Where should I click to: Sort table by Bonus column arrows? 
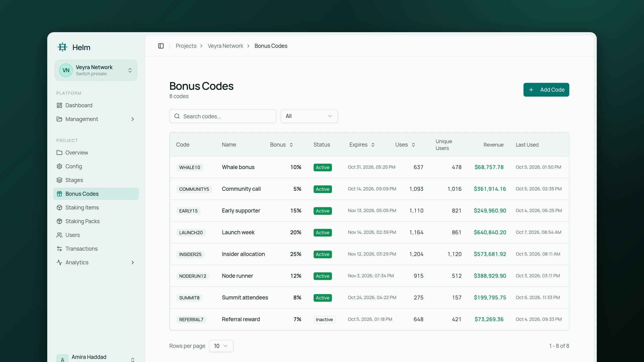pos(291,145)
